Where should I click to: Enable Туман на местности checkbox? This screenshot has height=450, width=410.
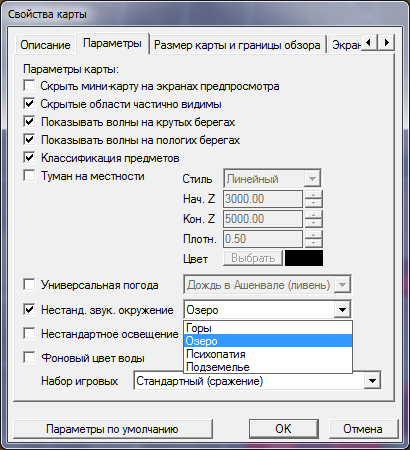(x=29, y=175)
